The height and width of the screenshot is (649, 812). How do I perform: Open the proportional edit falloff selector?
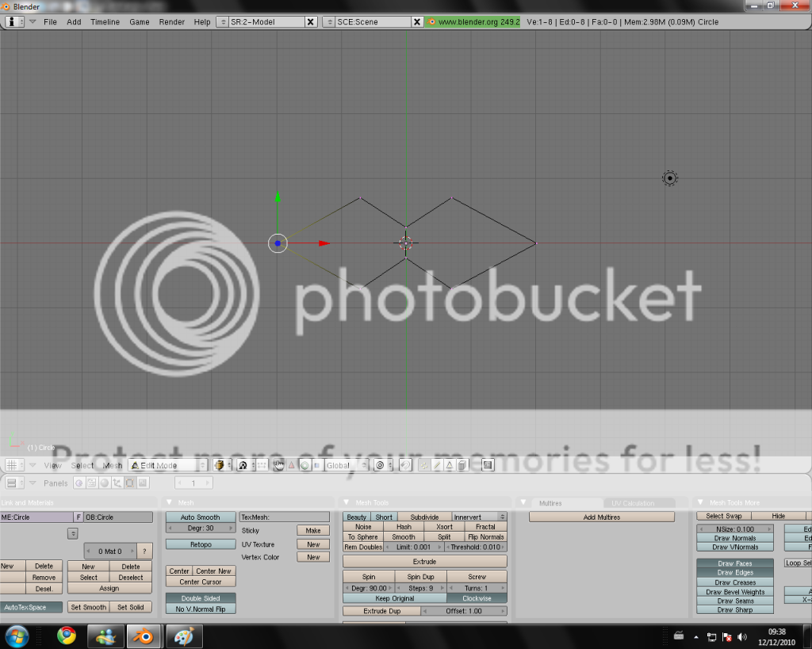(383, 465)
